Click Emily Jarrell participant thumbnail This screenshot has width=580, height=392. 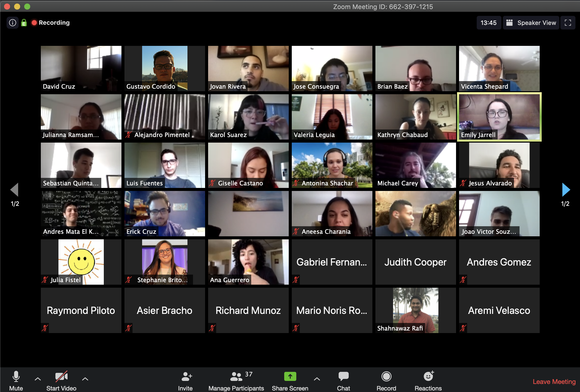tap(499, 116)
